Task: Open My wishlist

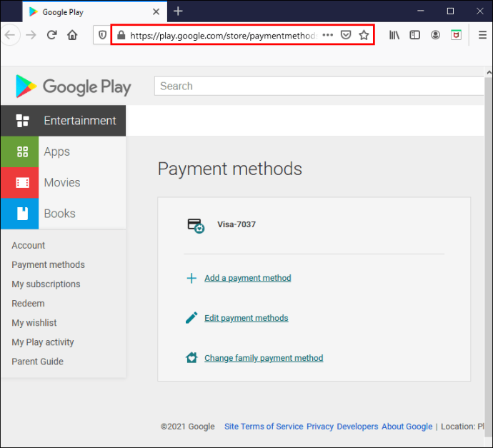Action: tap(34, 323)
